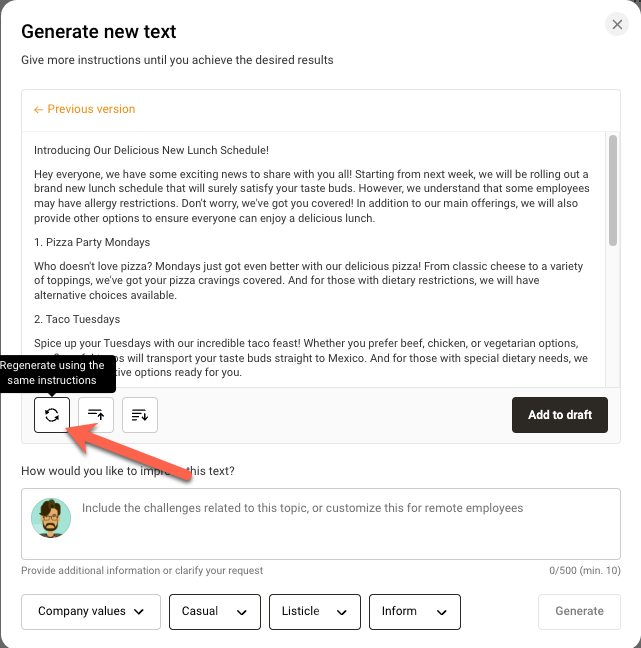The image size is (641, 648).
Task: Go back to Previous version
Action: point(84,109)
